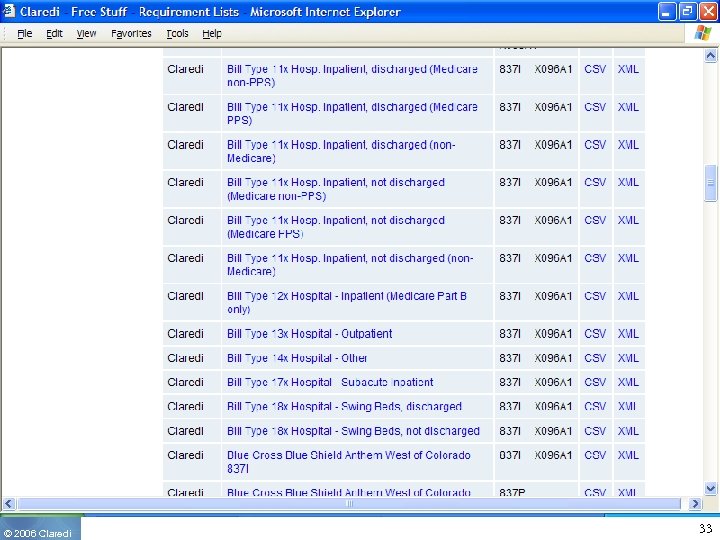The image size is (720, 540).
Task: Download CSV for Bill Type 12x Hospital Inpatient
Action: [595, 296]
